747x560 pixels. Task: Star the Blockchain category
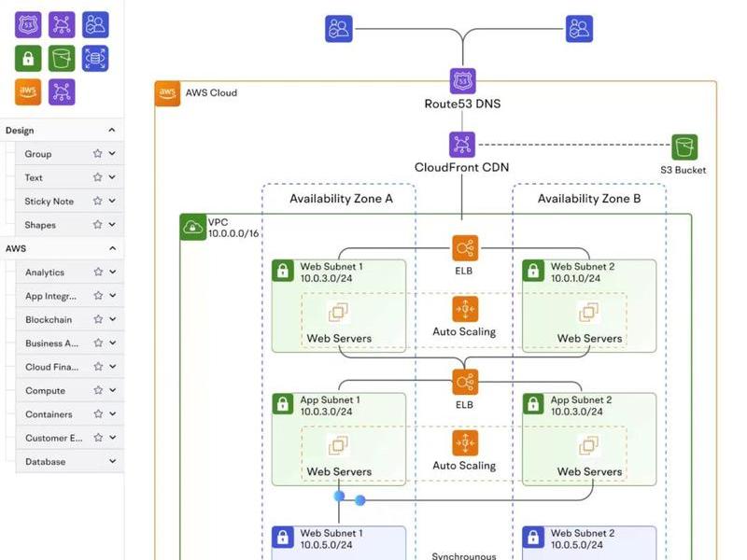(98, 319)
